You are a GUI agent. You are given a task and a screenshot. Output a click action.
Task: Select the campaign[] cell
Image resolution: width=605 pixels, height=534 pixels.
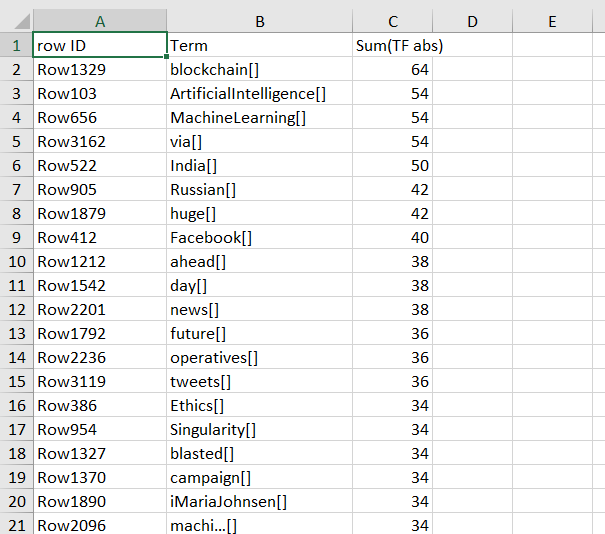(x=260, y=478)
